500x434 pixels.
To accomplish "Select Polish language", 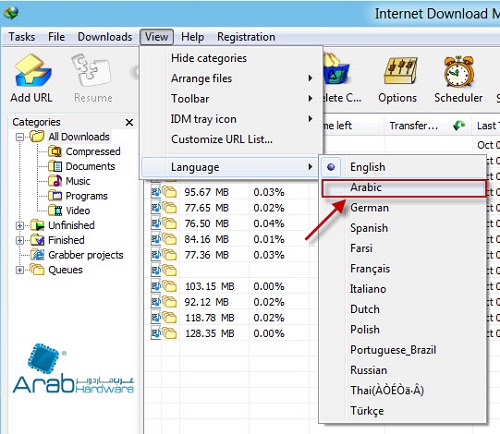I will tap(403, 330).
